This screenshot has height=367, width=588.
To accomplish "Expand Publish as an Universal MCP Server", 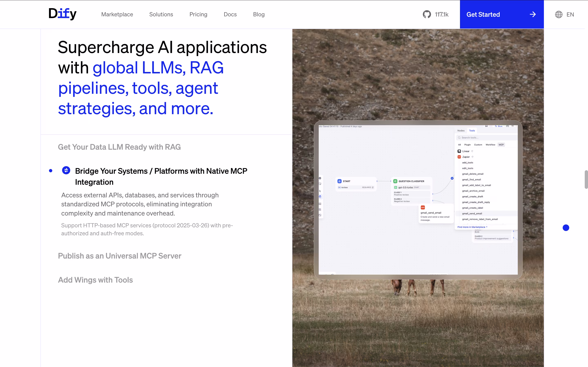I will [120, 256].
